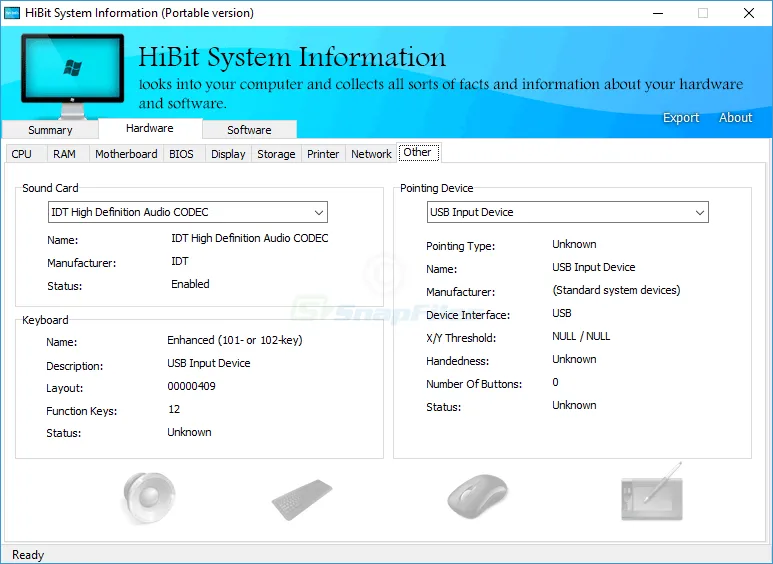Open the Storage sub-tab

coord(276,154)
